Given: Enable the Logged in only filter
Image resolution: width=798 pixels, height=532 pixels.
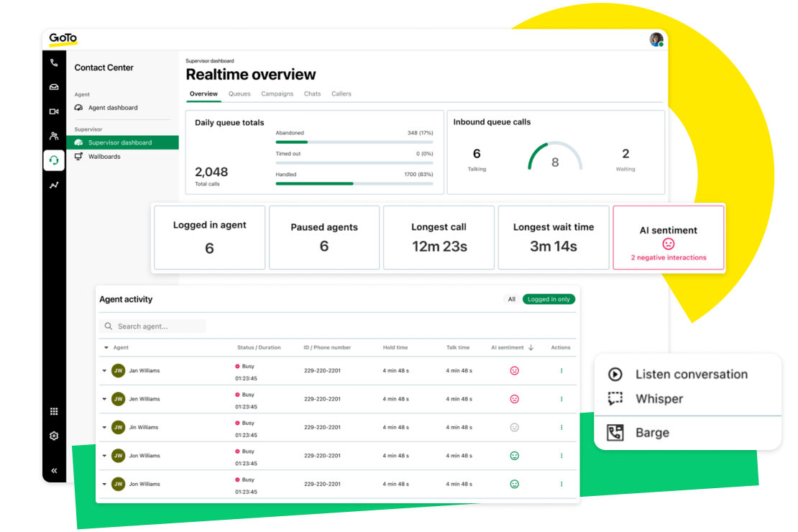Looking at the screenshot, I should click(549, 299).
